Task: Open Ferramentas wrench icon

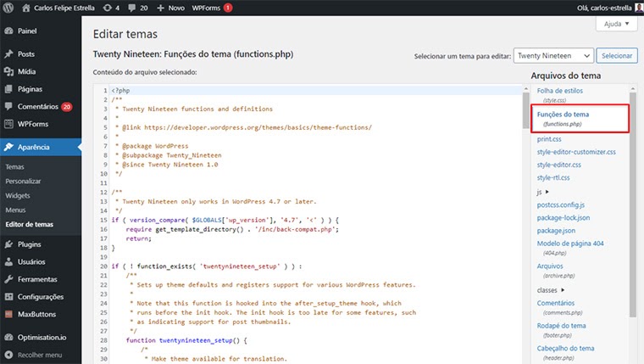Action: pyautogui.click(x=8, y=279)
